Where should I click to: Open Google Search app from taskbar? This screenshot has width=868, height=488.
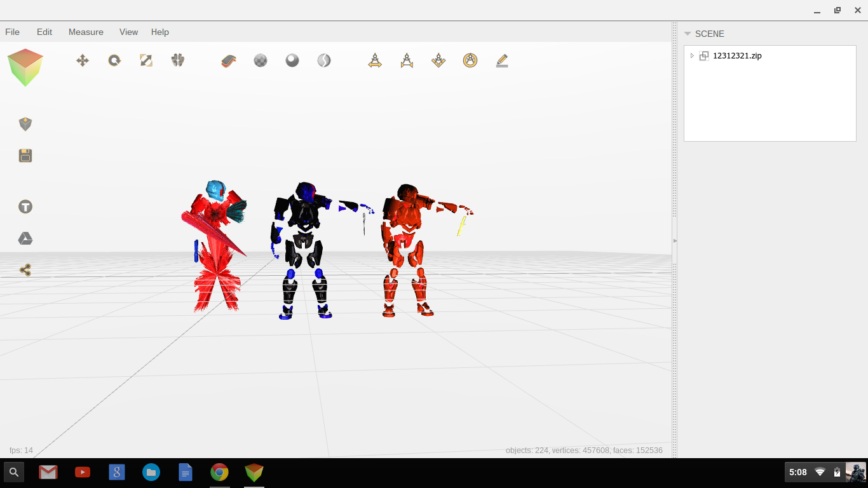coord(117,472)
